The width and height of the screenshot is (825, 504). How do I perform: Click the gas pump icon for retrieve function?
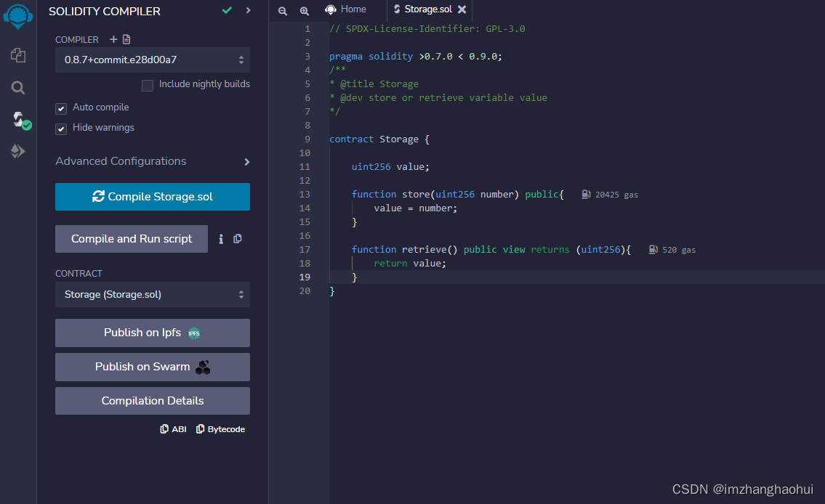pos(653,250)
